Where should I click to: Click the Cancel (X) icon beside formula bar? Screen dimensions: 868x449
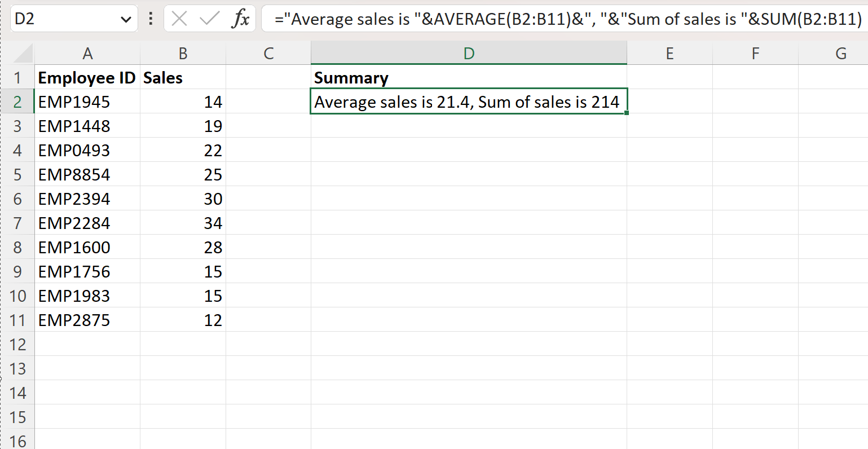click(179, 19)
